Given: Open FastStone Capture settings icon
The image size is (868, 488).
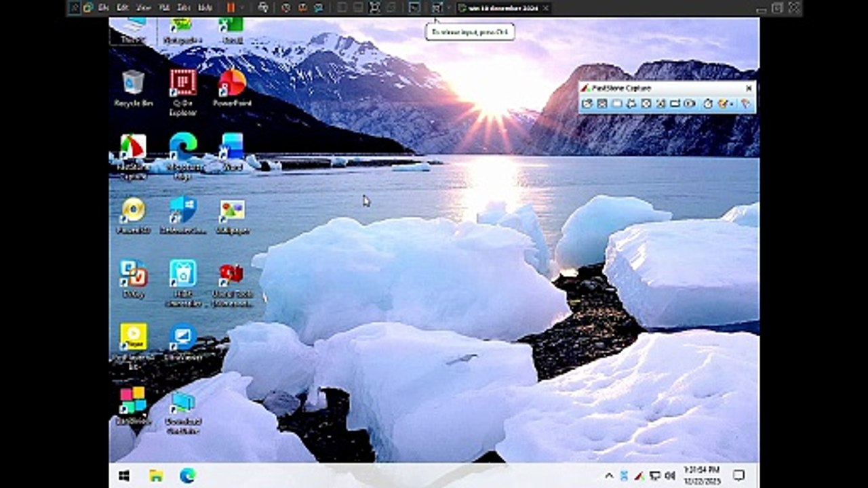Looking at the screenshot, I should click(x=745, y=104).
